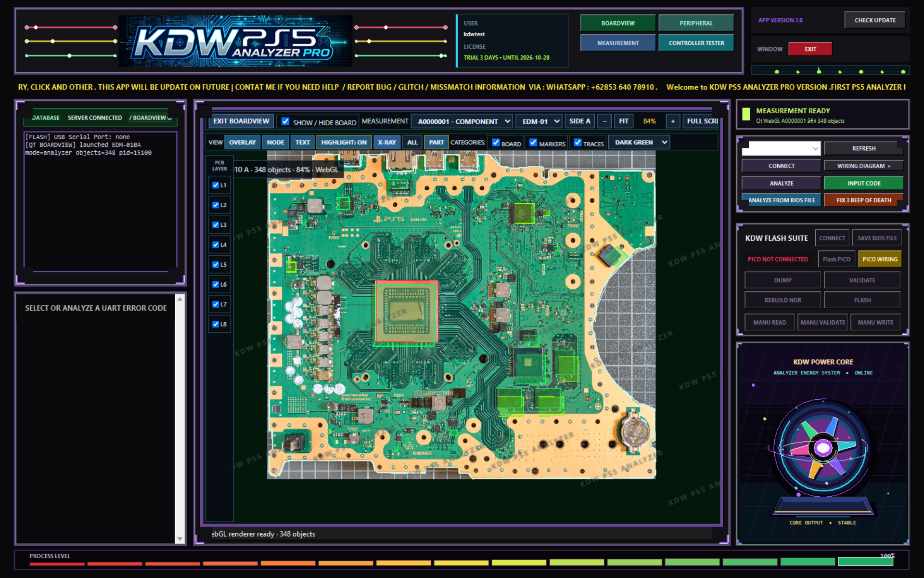
Task: Select the PART view button
Action: (x=436, y=143)
